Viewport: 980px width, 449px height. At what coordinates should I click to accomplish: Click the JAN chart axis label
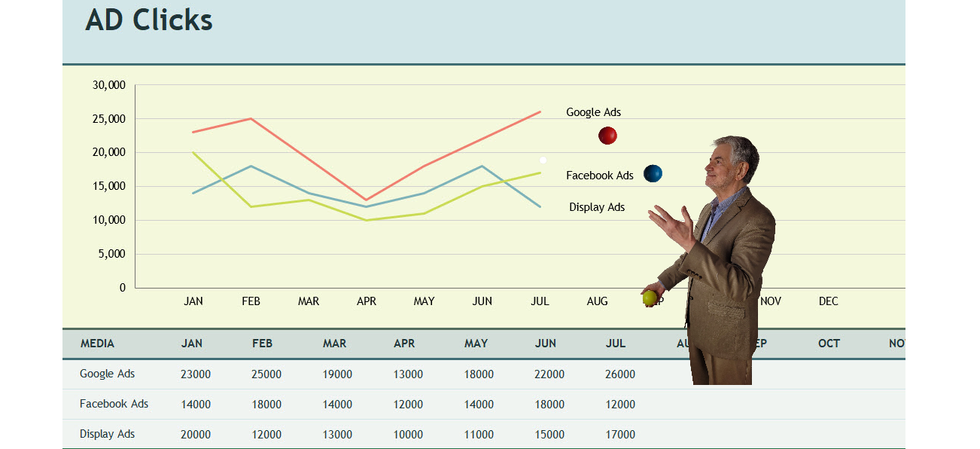193,301
